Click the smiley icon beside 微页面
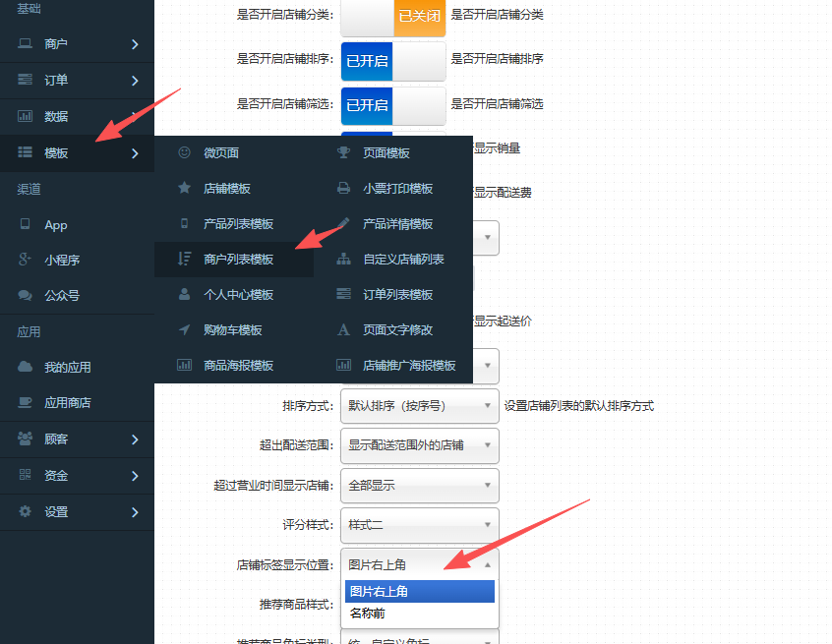 click(184, 152)
